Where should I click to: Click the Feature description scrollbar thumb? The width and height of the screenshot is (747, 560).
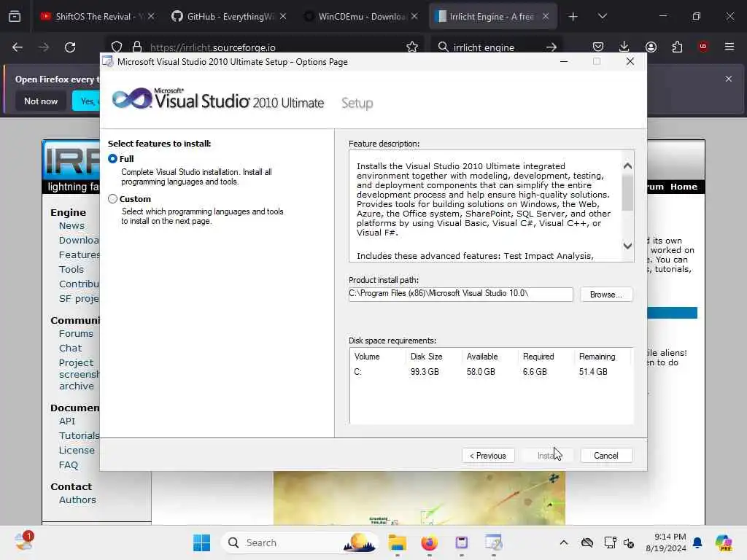[x=627, y=192]
